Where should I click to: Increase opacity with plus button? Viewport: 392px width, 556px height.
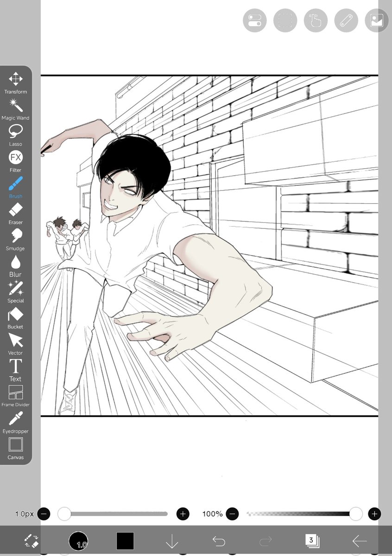point(374,513)
